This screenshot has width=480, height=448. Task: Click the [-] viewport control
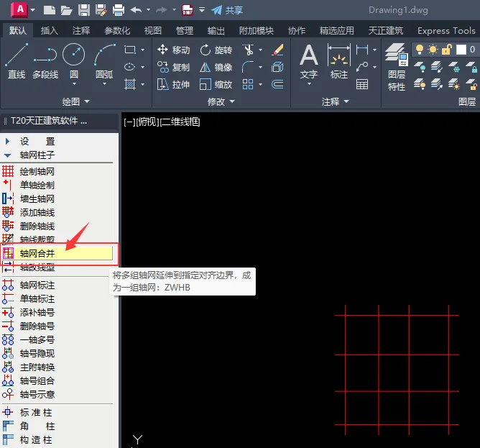(129, 122)
